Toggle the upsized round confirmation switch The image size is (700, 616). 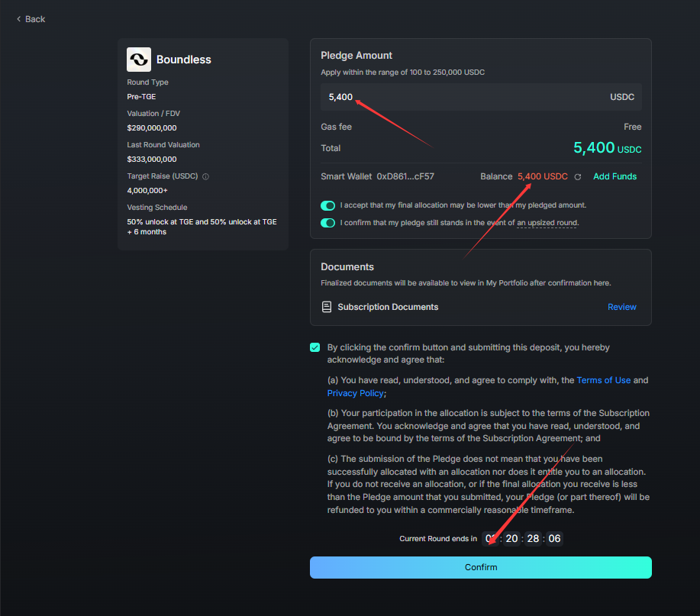coord(327,223)
